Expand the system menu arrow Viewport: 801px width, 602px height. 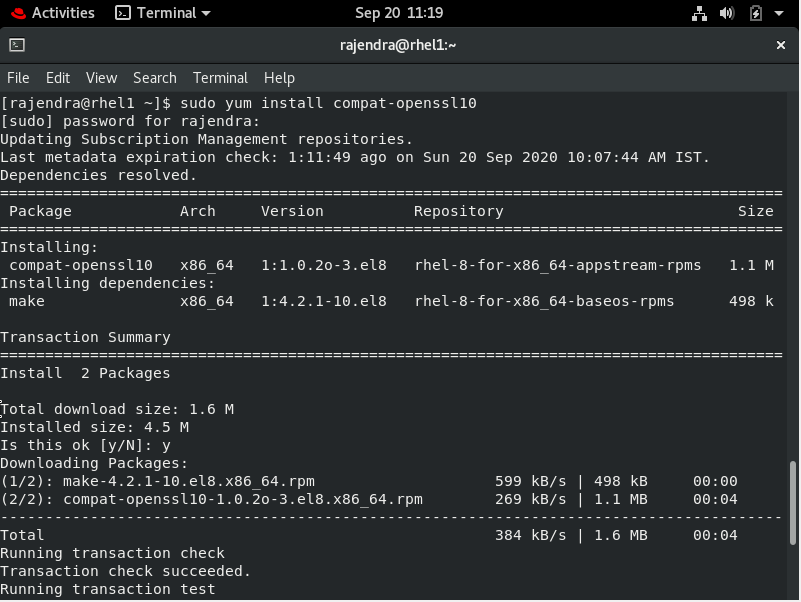coord(781,13)
